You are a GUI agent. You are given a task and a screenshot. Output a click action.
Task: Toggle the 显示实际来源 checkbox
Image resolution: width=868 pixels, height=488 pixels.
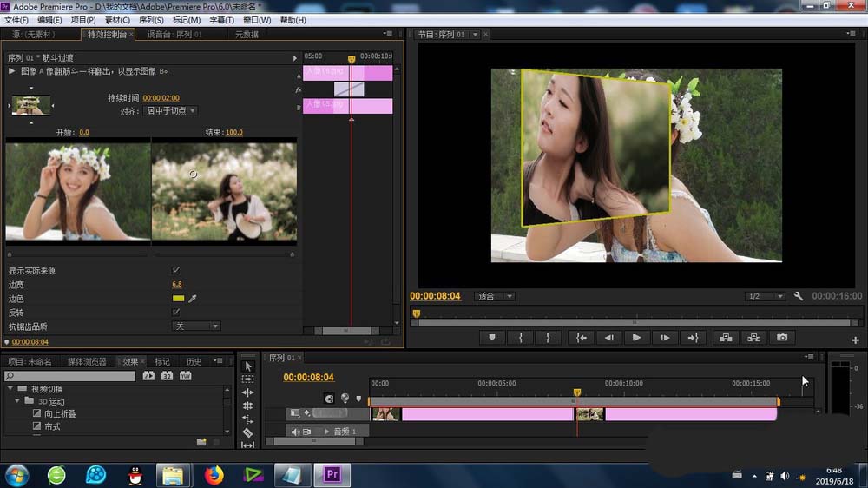(x=177, y=271)
